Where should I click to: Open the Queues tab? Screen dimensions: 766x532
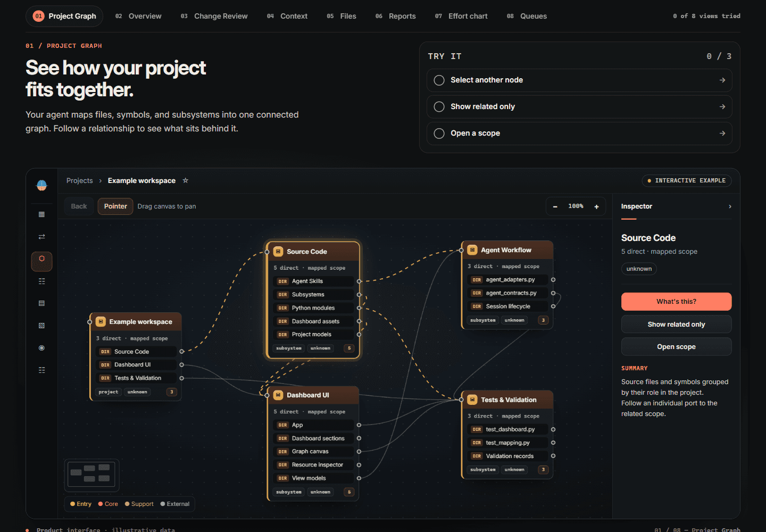527,16
